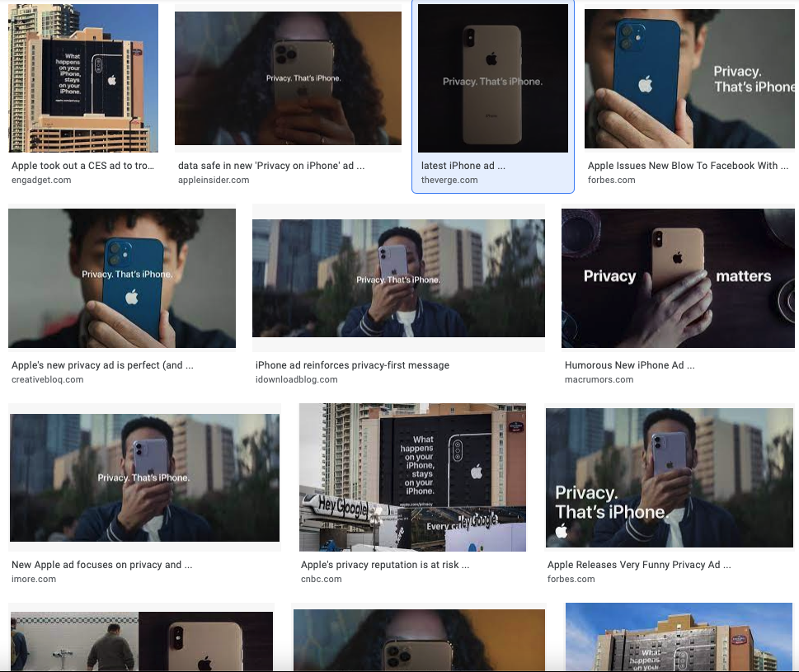Click 'Humorous New iPhone Ad ...' title
799x672 pixels.
coord(629,365)
